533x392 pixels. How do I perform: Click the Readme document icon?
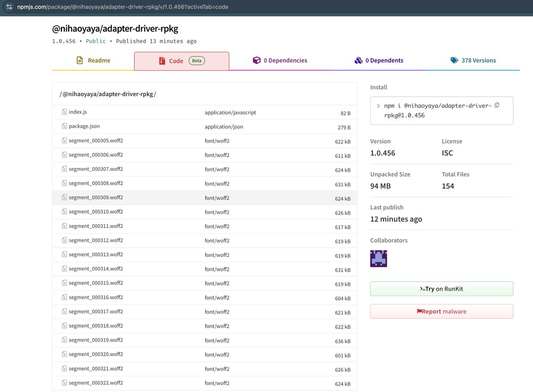[80, 60]
